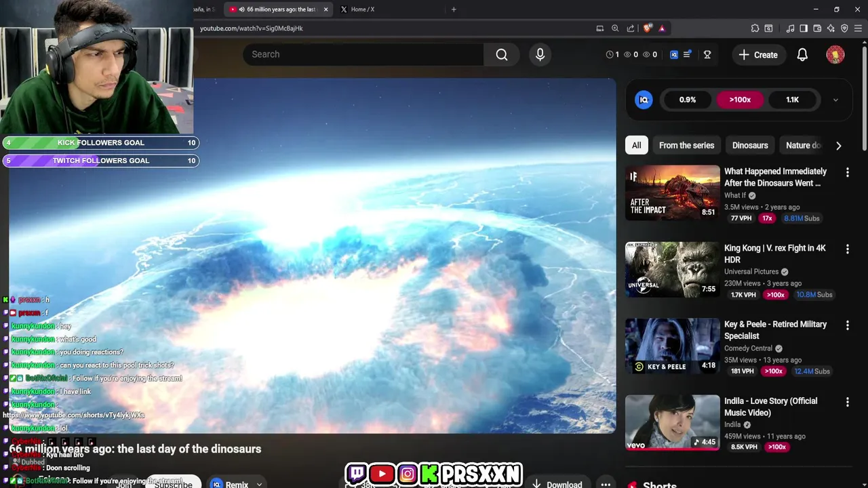868x488 pixels.
Task: Click the cast screen icon in address bar
Action: click(599, 28)
